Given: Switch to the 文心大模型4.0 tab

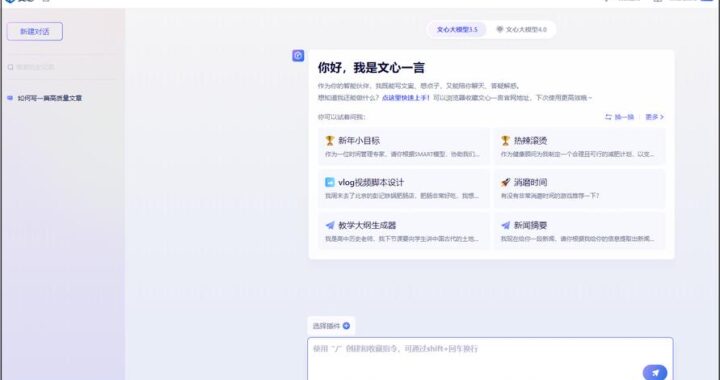Looking at the screenshot, I should pyautogui.click(x=521, y=30).
